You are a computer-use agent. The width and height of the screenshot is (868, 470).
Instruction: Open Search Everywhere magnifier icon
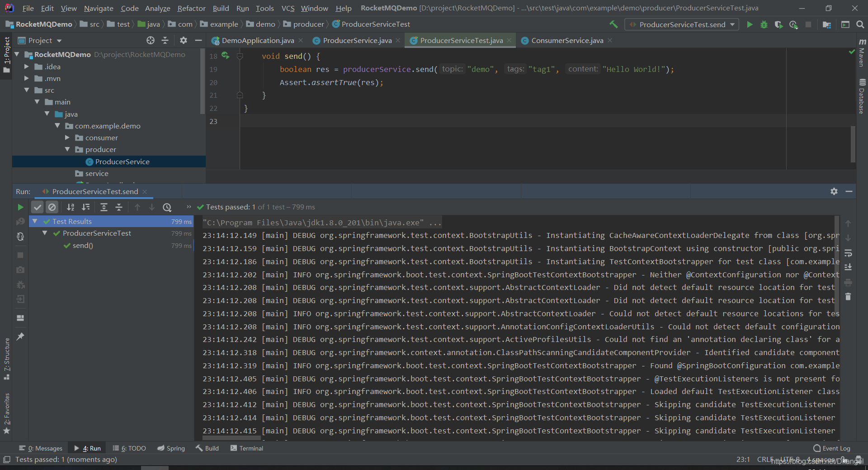(x=860, y=24)
